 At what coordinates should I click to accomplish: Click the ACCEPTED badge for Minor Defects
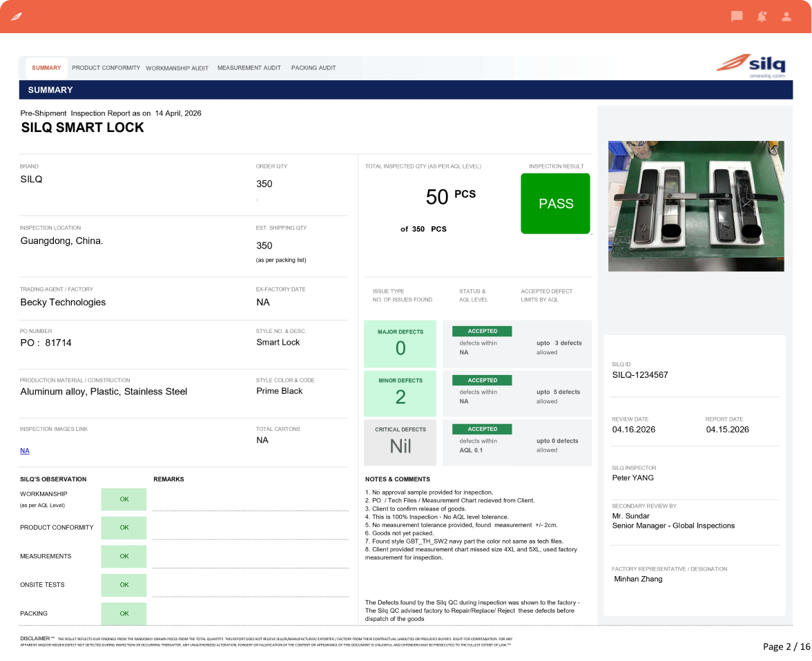pyautogui.click(x=482, y=380)
